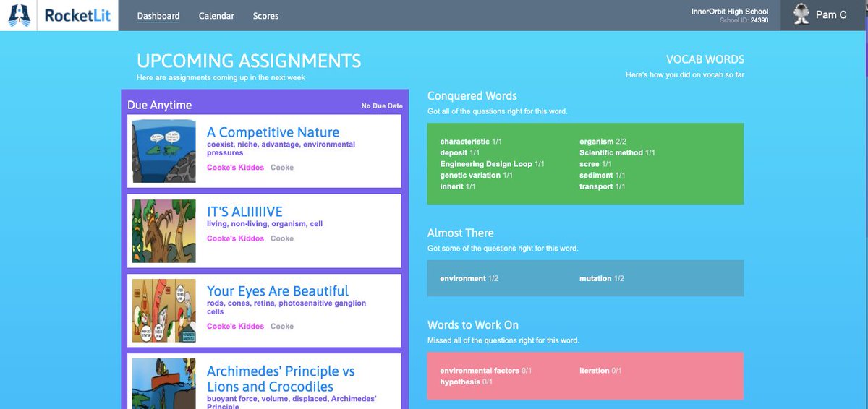The height and width of the screenshot is (409, 868).
Task: Click the IT'S ALIIIIIVE cartoon thumbnail
Action: (x=164, y=231)
